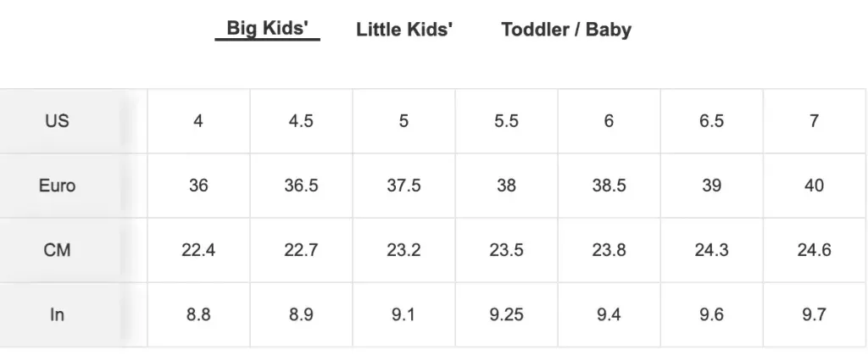Click Euro size 36.5 cell
868x355 pixels.
point(301,186)
